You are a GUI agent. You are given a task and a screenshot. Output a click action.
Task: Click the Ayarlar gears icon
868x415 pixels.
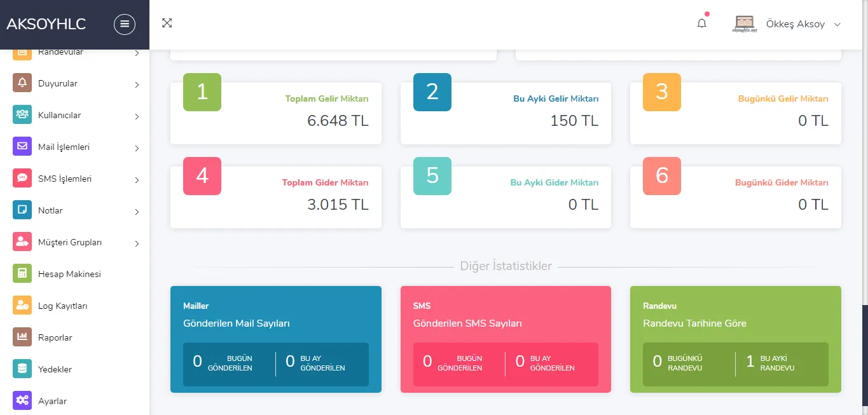coord(22,401)
